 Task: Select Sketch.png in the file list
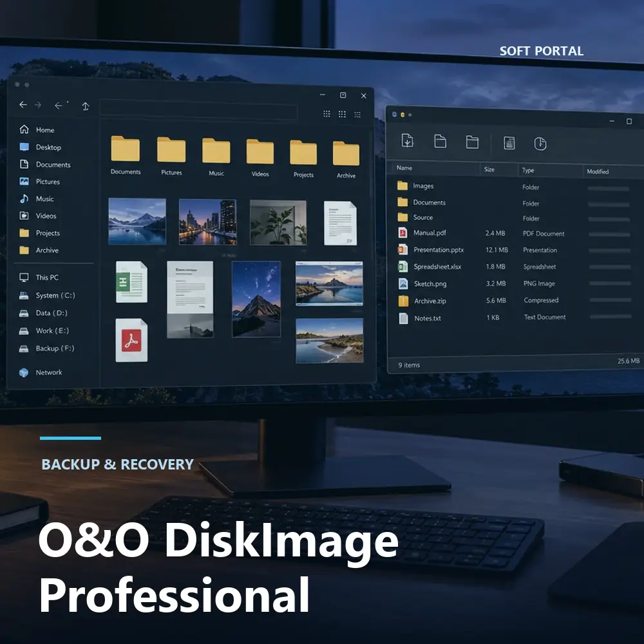pos(515,283)
